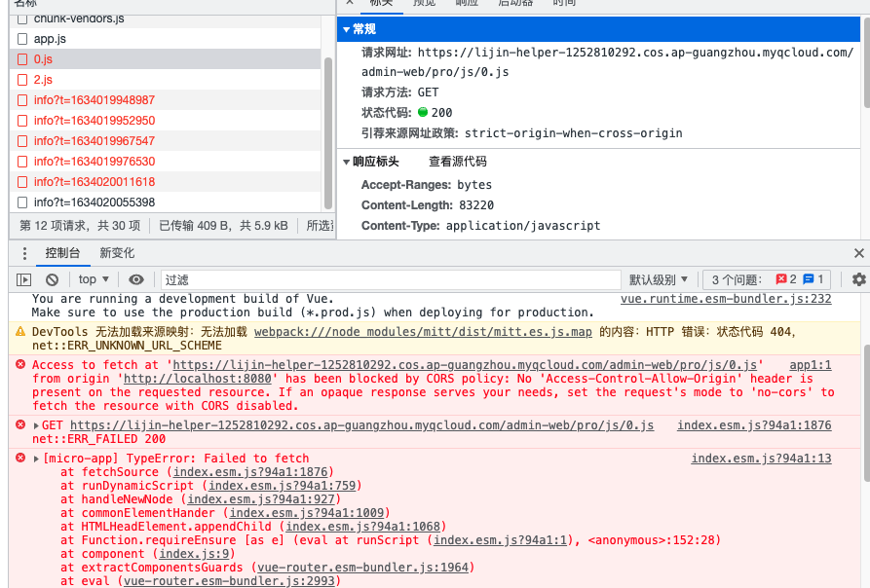
Task: Switch to the 控制台 console tab
Action: point(62,253)
